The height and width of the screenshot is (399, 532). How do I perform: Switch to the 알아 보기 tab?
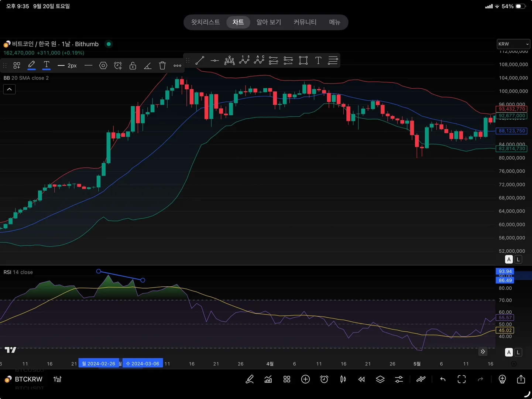coord(269,22)
